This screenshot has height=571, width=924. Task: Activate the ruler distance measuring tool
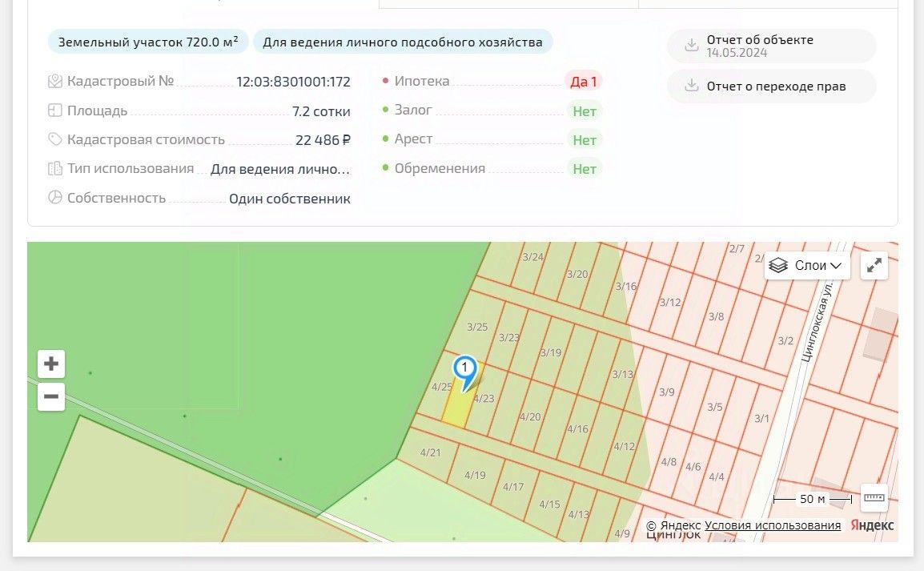point(874,498)
